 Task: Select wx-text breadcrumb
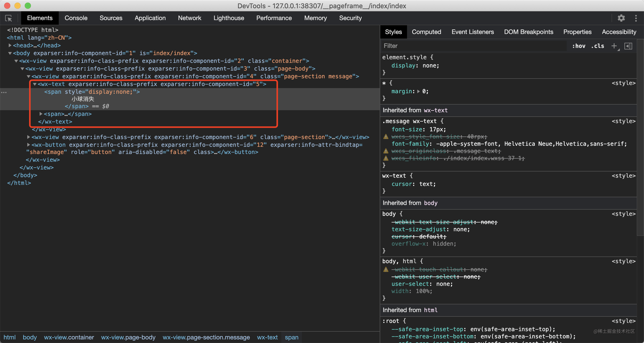tap(267, 337)
